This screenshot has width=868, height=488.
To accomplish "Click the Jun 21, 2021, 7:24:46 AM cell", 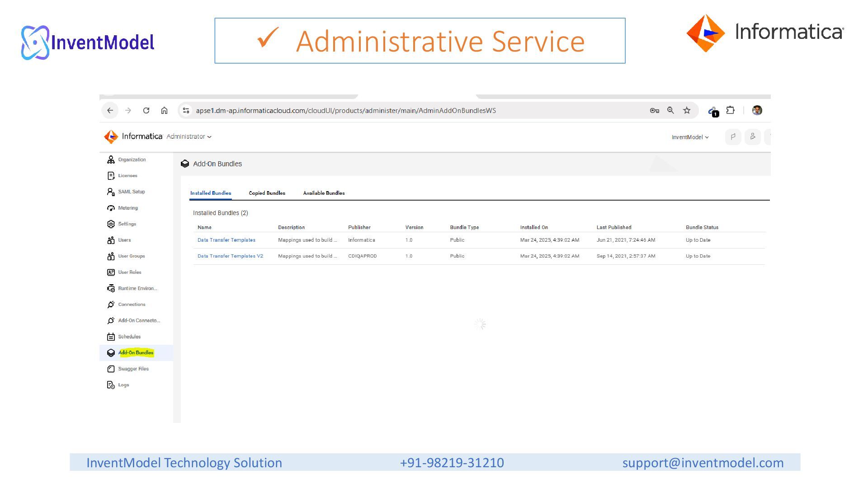I will point(626,240).
